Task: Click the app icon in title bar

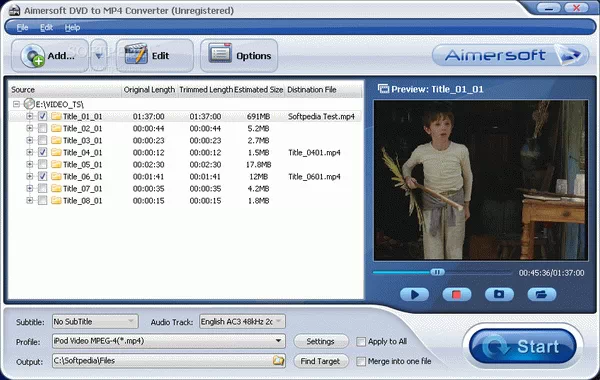Action: tap(14, 10)
